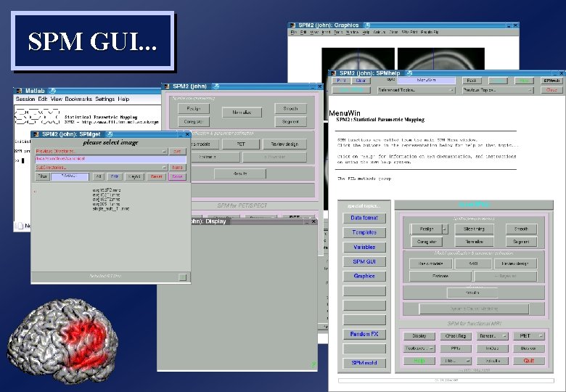
Task: Click the Normalize button in SPM2 (john) window
Action: pos(242,113)
